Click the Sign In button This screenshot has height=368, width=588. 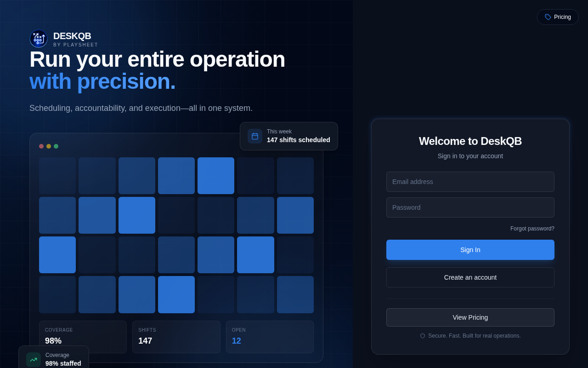[x=470, y=250]
